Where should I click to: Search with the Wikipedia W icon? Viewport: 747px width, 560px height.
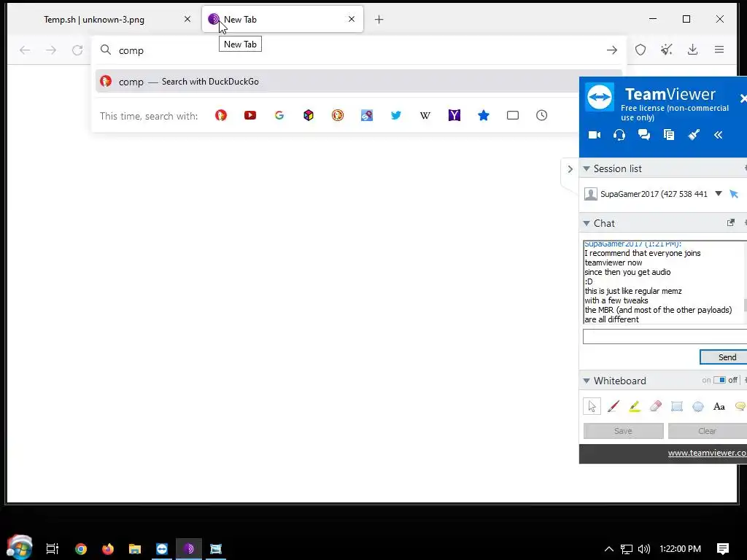(x=425, y=115)
